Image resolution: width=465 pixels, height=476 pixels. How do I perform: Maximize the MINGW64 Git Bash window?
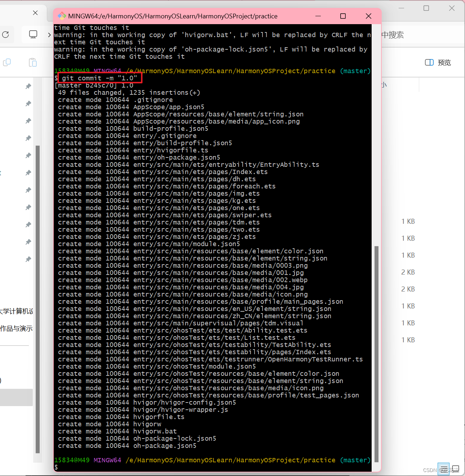point(343,16)
